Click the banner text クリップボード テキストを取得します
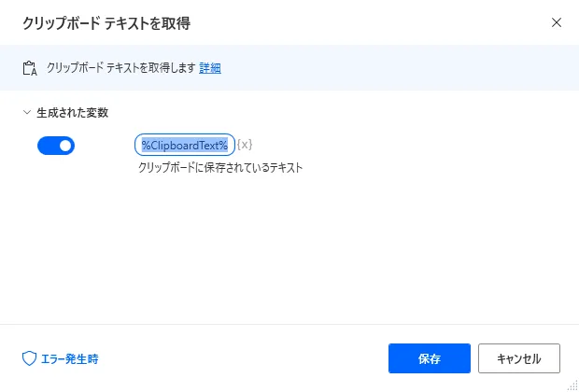 (x=120, y=67)
